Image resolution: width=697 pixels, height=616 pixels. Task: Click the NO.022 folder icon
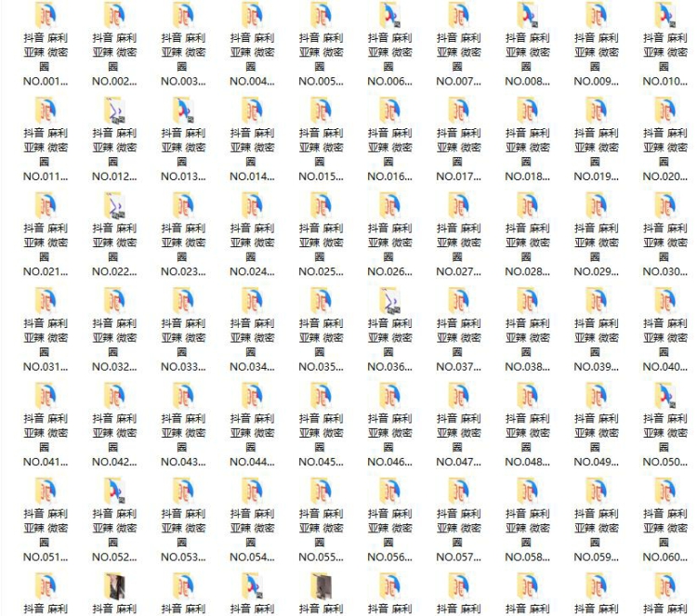pyautogui.click(x=114, y=205)
